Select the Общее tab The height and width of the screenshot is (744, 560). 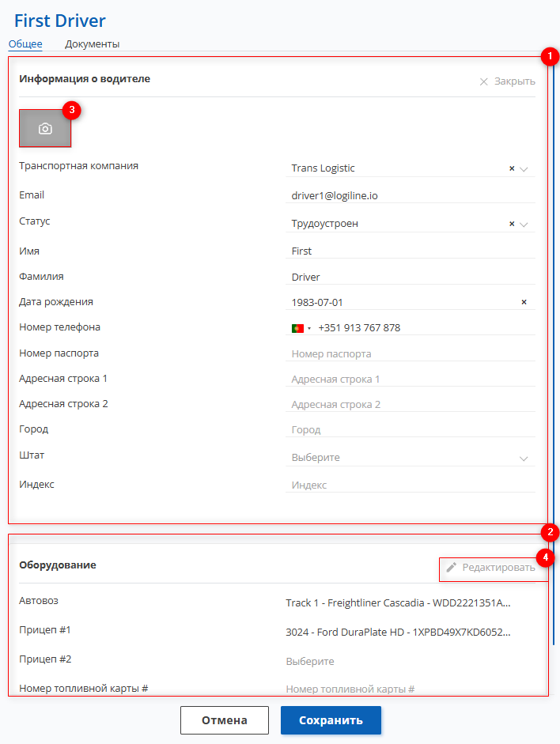25,44
